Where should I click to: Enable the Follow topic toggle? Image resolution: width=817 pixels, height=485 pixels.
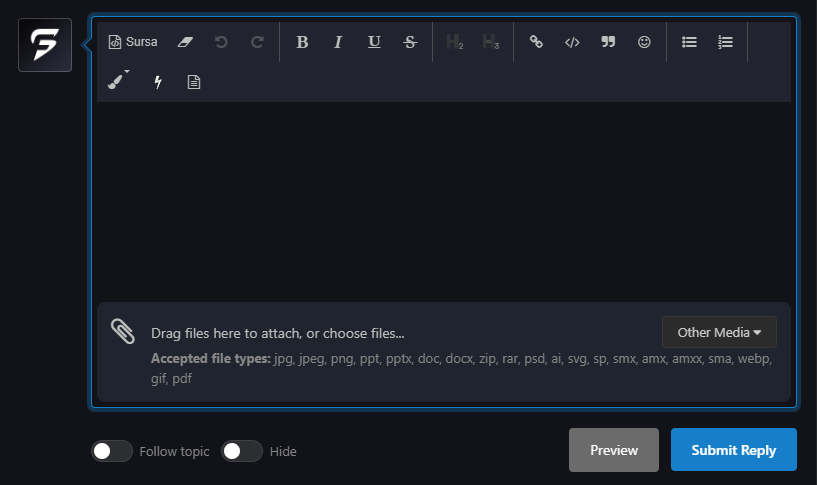[x=112, y=451]
